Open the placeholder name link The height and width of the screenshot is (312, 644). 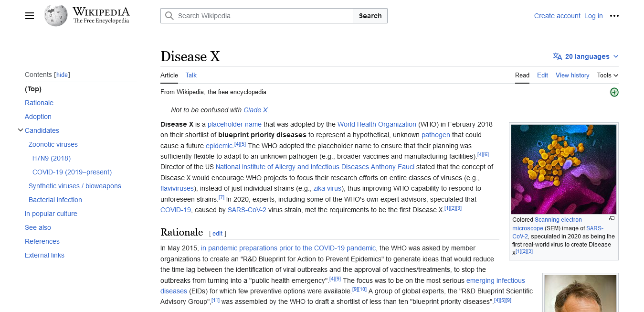[234, 124]
